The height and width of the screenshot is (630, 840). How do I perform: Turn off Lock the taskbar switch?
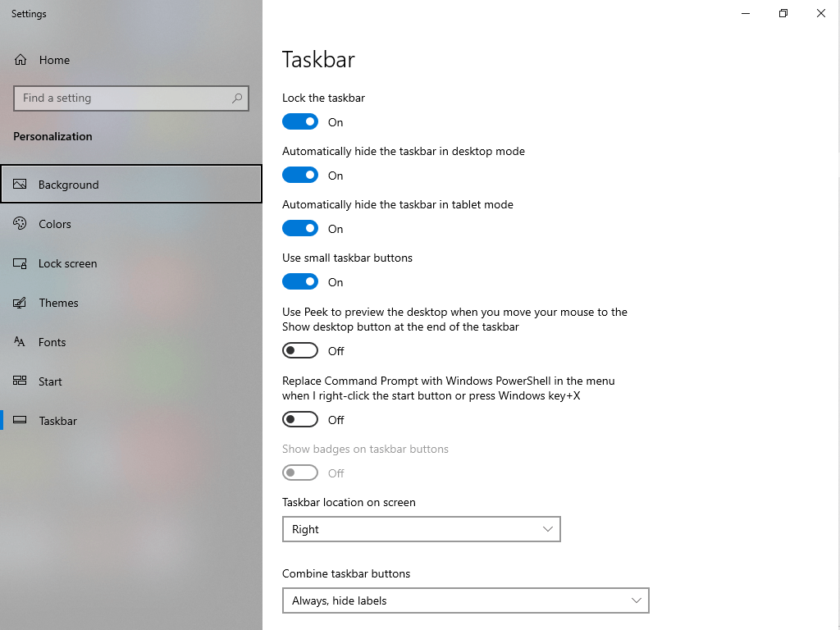pyautogui.click(x=300, y=122)
